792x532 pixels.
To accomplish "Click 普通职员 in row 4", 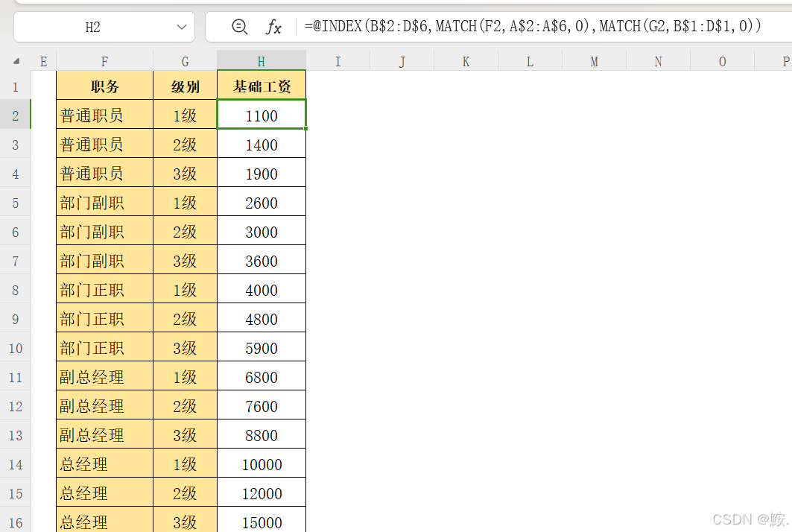I will [x=104, y=173].
